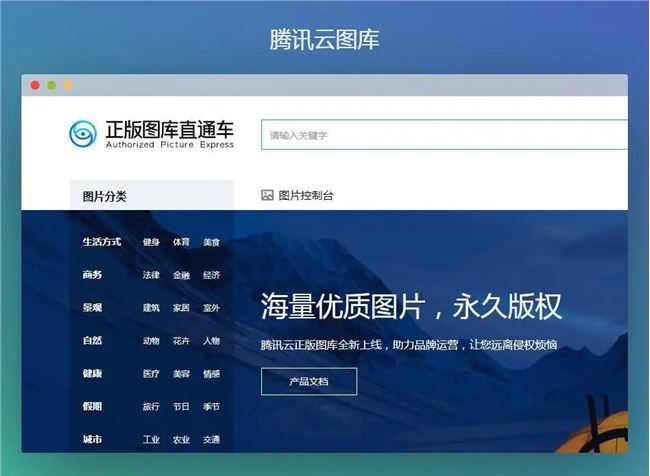This screenshot has height=476, width=650.
Task: Click the green window button
Action: coord(52,85)
